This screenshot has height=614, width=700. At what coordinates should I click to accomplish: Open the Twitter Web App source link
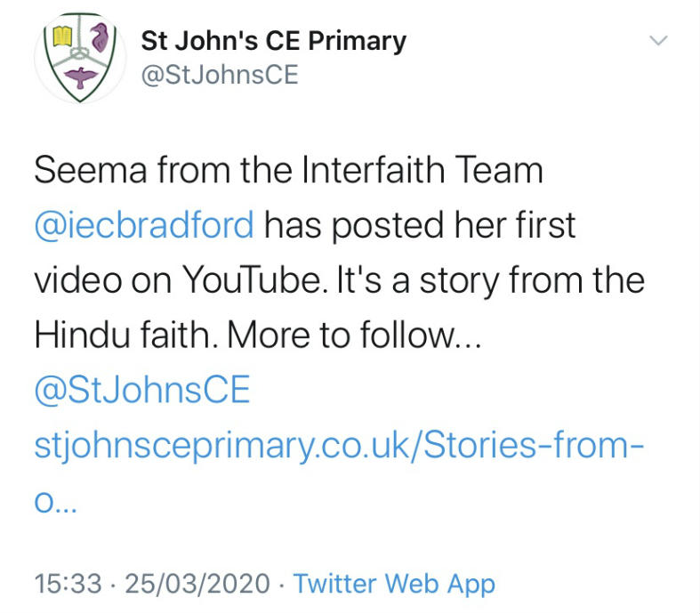(x=394, y=584)
